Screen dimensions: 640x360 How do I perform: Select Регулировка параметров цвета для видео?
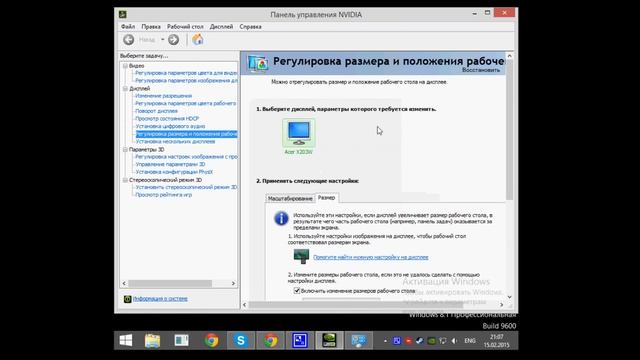click(x=186, y=73)
